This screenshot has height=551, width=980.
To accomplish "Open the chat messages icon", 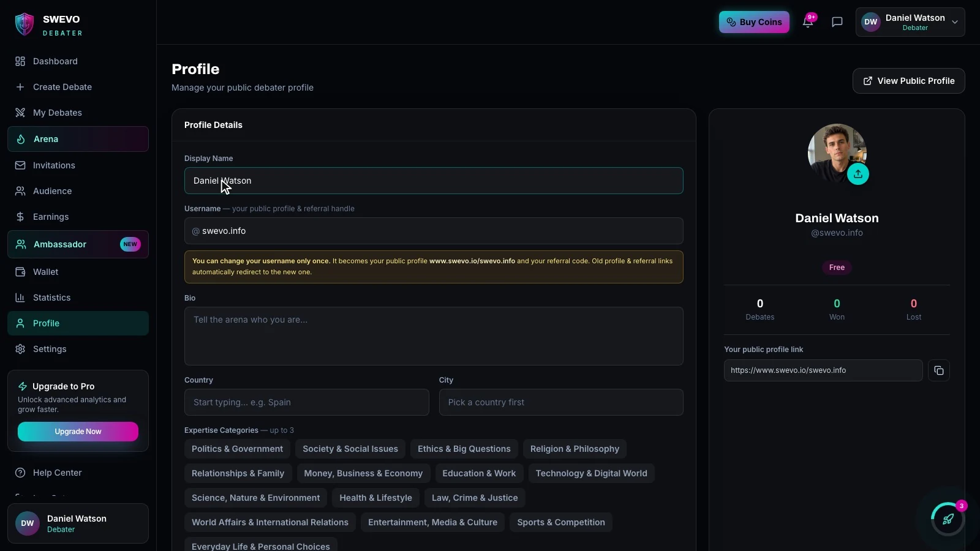I will [837, 22].
